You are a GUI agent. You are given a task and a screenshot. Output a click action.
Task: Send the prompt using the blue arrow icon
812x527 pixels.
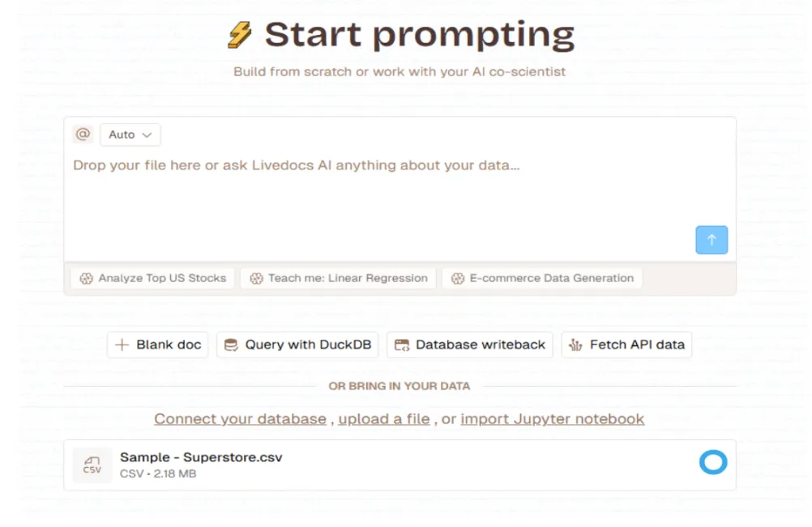[711, 239]
